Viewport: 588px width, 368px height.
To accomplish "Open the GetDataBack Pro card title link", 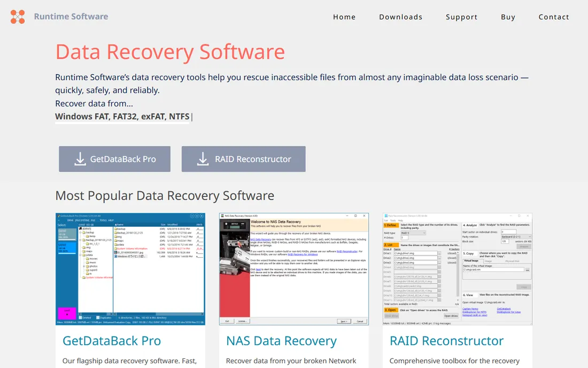I will click(x=112, y=341).
